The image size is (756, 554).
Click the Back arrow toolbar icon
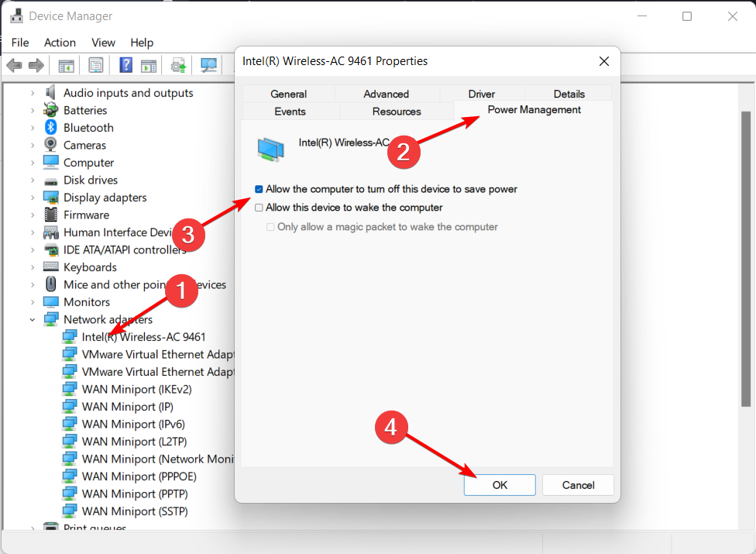(15, 65)
